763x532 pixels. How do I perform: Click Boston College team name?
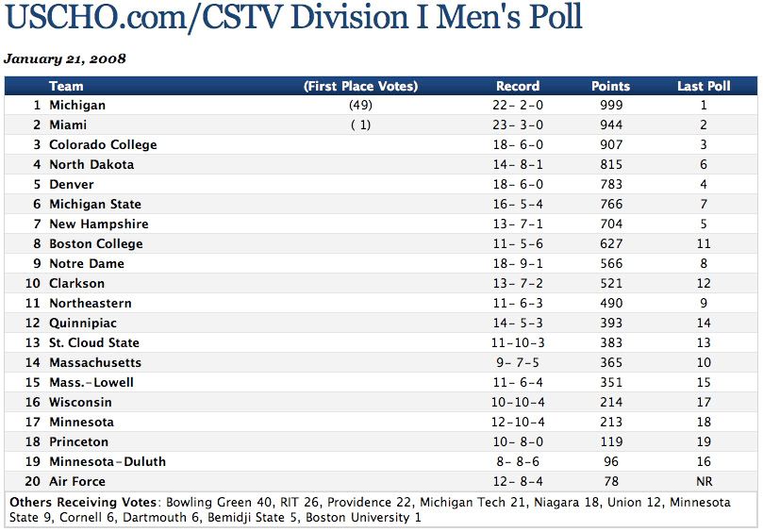point(96,244)
